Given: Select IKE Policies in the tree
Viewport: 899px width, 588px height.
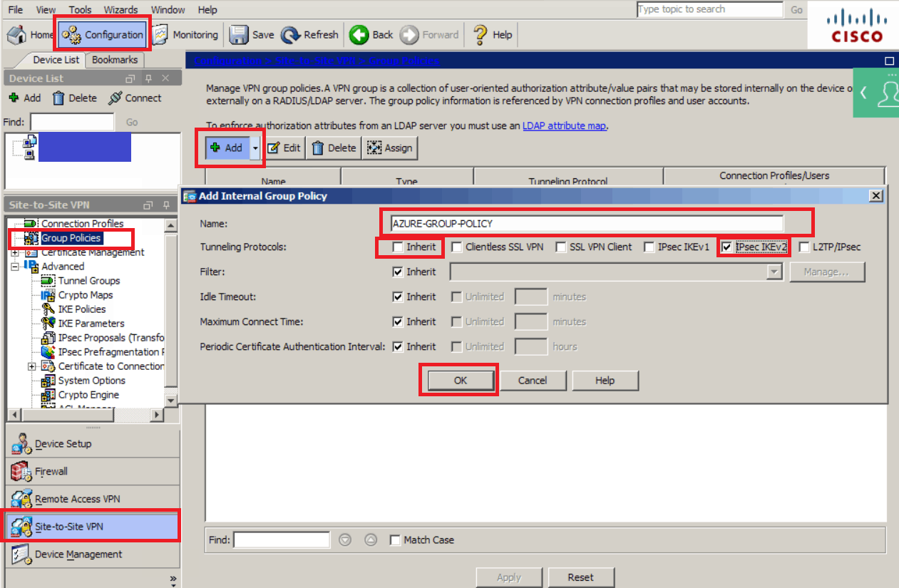Looking at the screenshot, I should pyautogui.click(x=82, y=309).
